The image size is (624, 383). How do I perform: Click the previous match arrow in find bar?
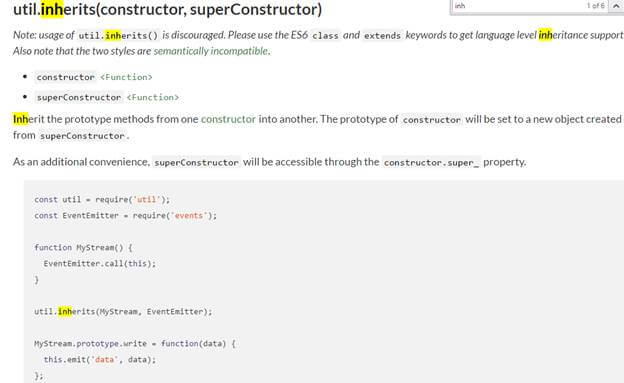tap(616, 6)
